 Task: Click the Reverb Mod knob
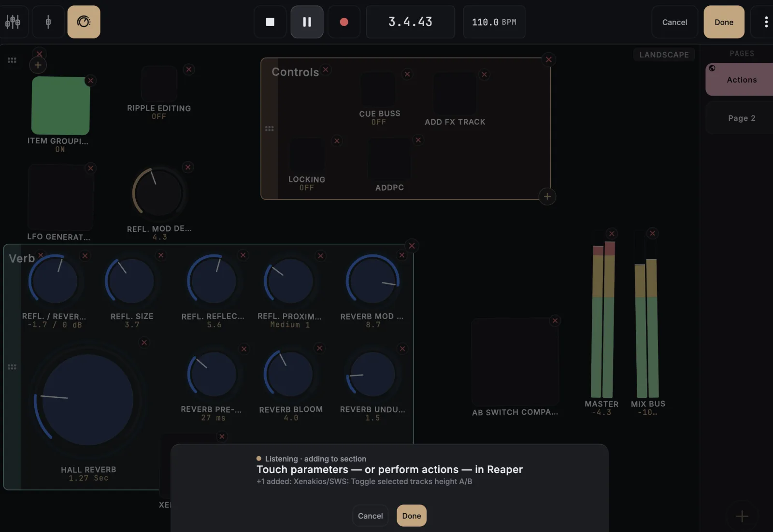[372, 281]
